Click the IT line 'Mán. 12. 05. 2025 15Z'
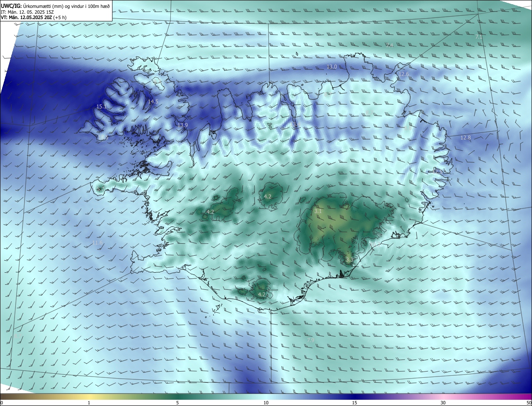Viewport: 532px width, 406px height. point(32,12)
